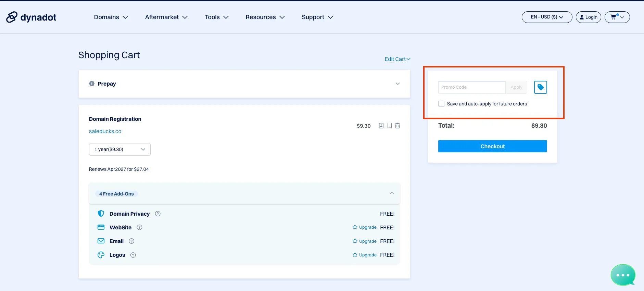Delete saleducks.co with the trash icon
644x291 pixels.
397,126
